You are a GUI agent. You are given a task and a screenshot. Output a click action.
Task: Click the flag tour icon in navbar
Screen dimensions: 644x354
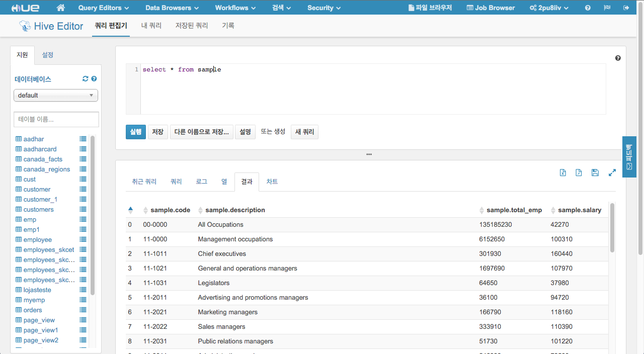[607, 8]
